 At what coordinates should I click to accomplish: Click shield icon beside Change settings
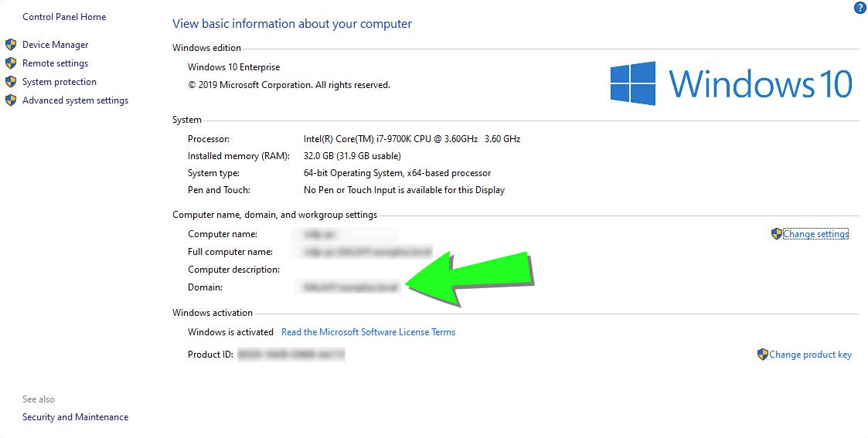(776, 234)
